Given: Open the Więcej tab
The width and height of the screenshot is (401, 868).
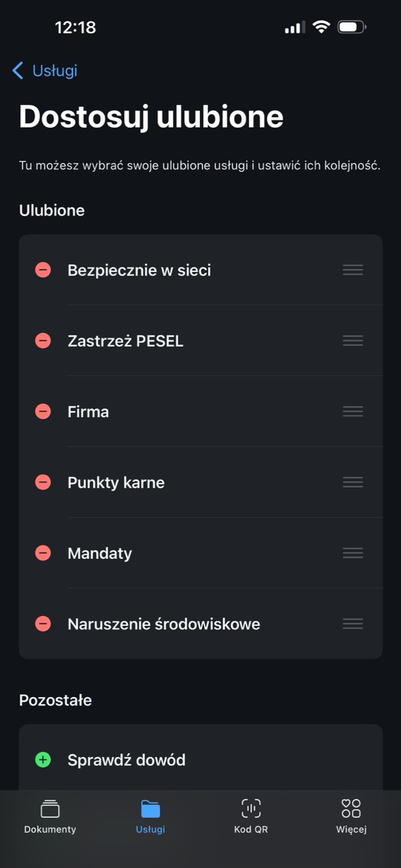Looking at the screenshot, I should click(x=351, y=816).
